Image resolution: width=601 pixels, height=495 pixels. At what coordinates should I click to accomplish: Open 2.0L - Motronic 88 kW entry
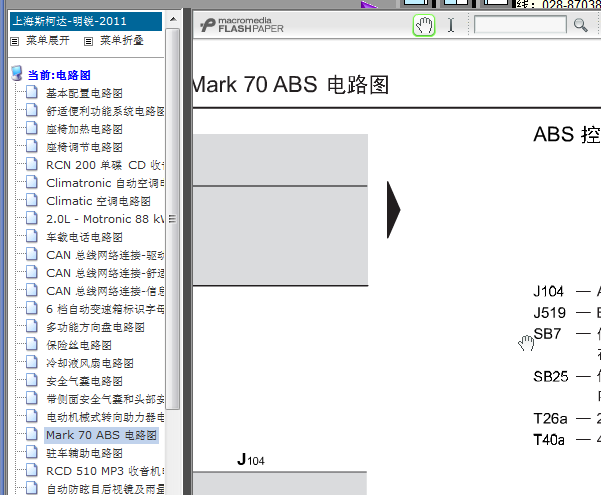105,219
